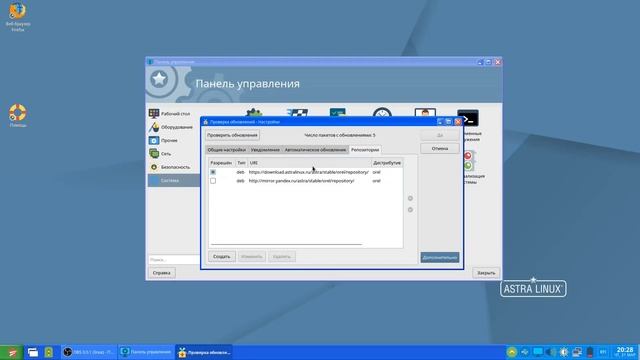Toggle checkbox for download.astralinux.ru repository
The width and height of the screenshot is (640, 360).
pyautogui.click(x=213, y=172)
